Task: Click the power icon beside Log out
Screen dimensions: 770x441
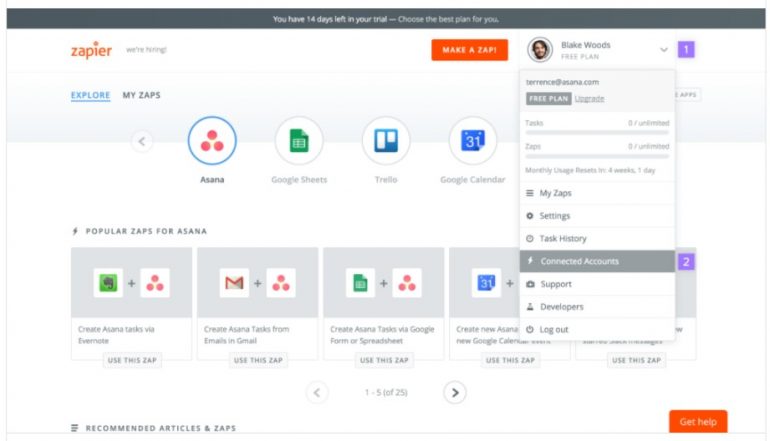Action: [530, 330]
